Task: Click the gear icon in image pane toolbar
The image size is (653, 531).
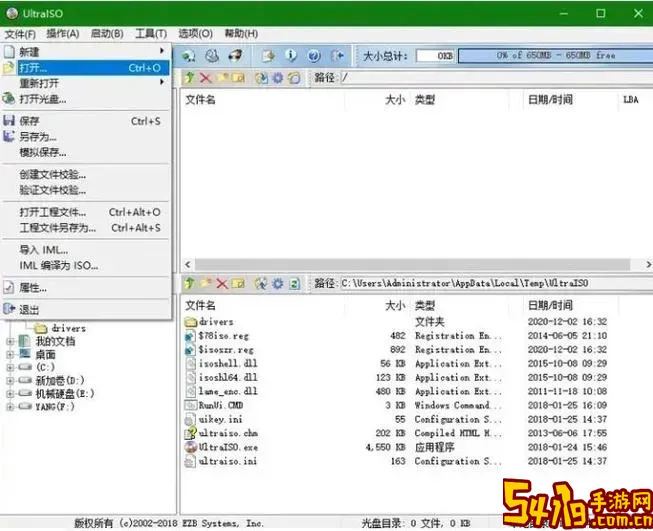Action: [278, 77]
